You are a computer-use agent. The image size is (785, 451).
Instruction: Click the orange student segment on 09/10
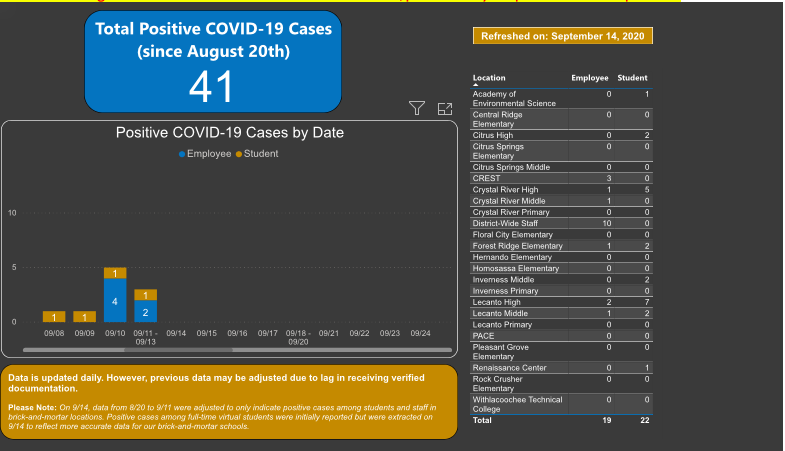pos(115,273)
